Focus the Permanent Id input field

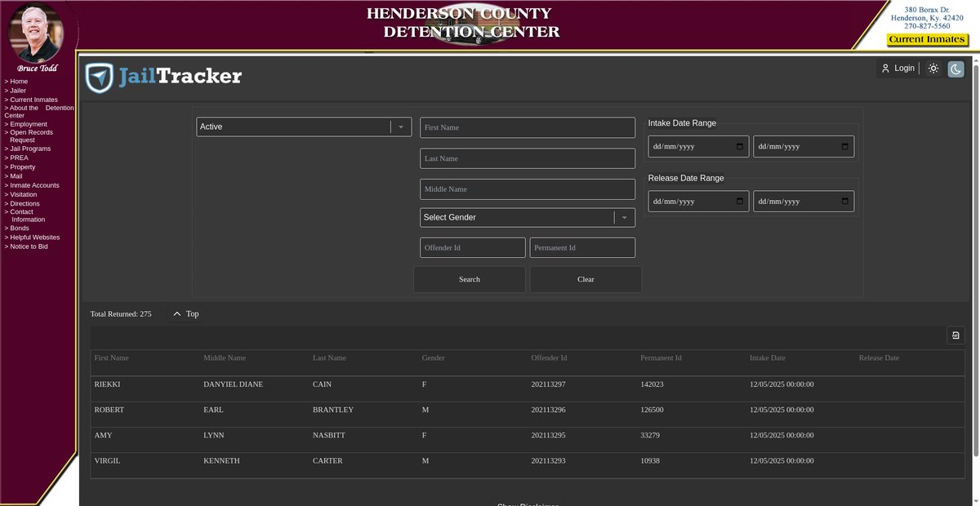point(582,247)
